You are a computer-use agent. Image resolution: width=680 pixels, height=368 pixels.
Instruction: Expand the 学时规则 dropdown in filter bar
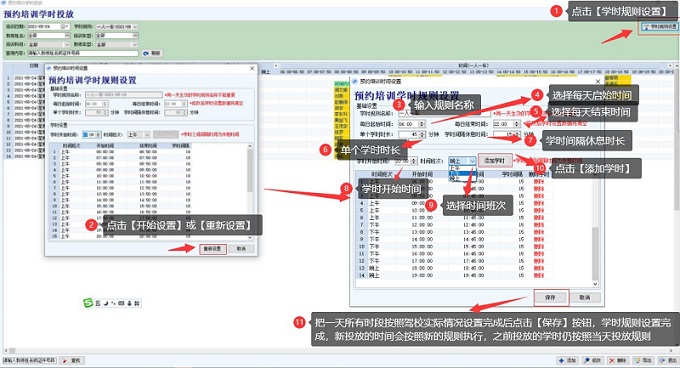135,26
